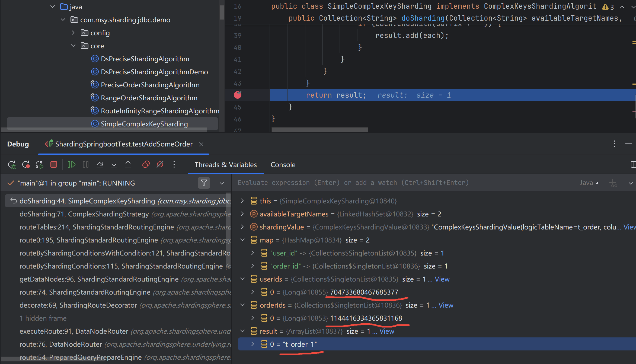Screen dimensions: 636x364
Task: Toggle the breakpoint on the return result line
Action: click(x=238, y=95)
